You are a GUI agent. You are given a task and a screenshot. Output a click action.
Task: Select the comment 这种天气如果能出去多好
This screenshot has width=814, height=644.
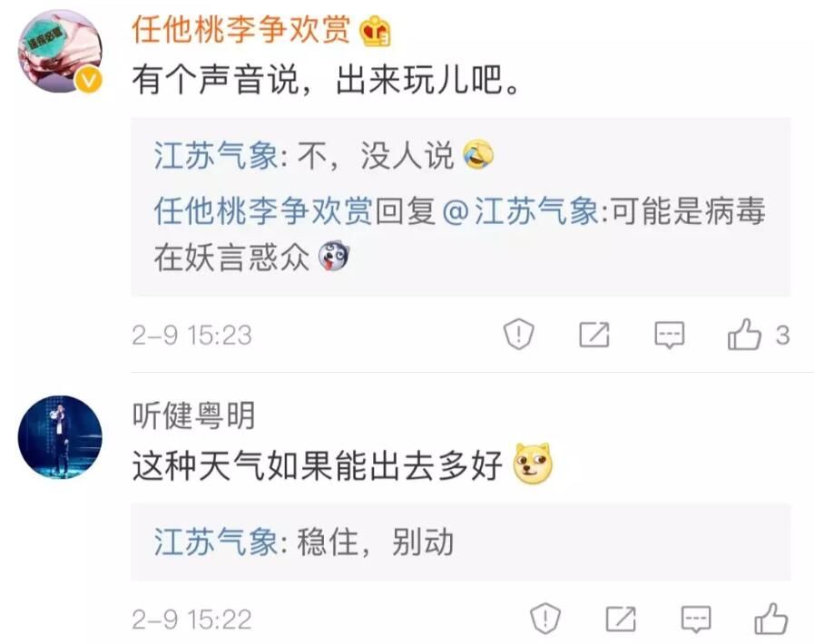(318, 465)
